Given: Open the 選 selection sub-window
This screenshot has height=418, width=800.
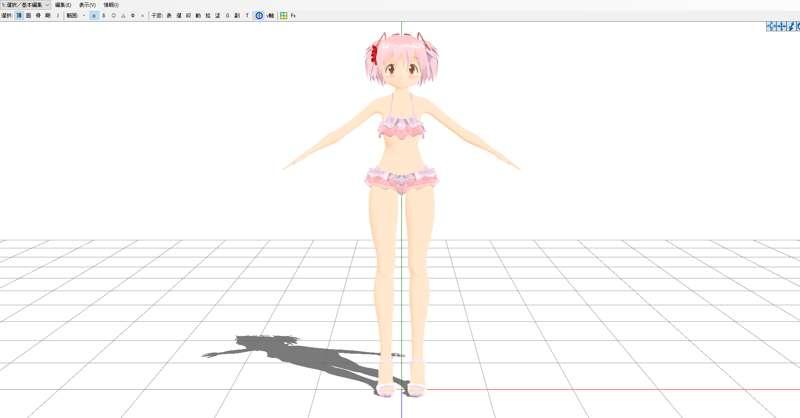Looking at the screenshot, I should click(179, 15).
